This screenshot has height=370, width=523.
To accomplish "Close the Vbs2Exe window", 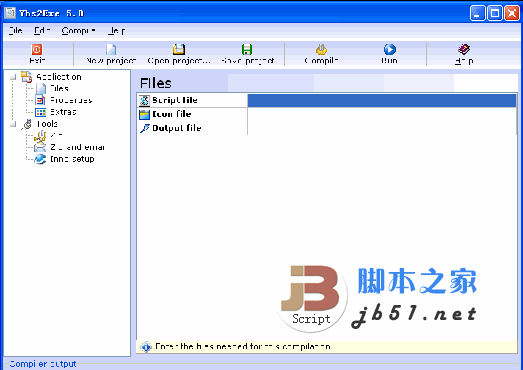I will [512, 13].
